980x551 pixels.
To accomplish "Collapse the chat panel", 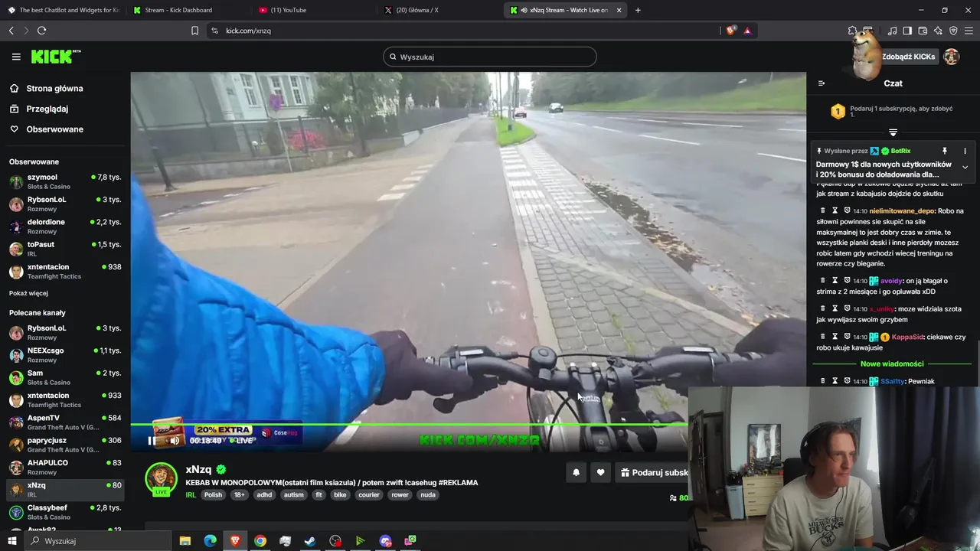I will (822, 83).
